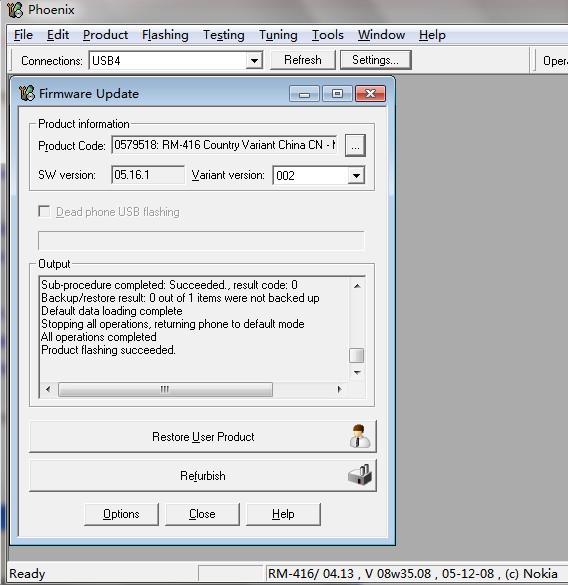568x585 pixels.
Task: Select 'Sub-procedure completed: Succeeded.' output line
Action: point(169,285)
